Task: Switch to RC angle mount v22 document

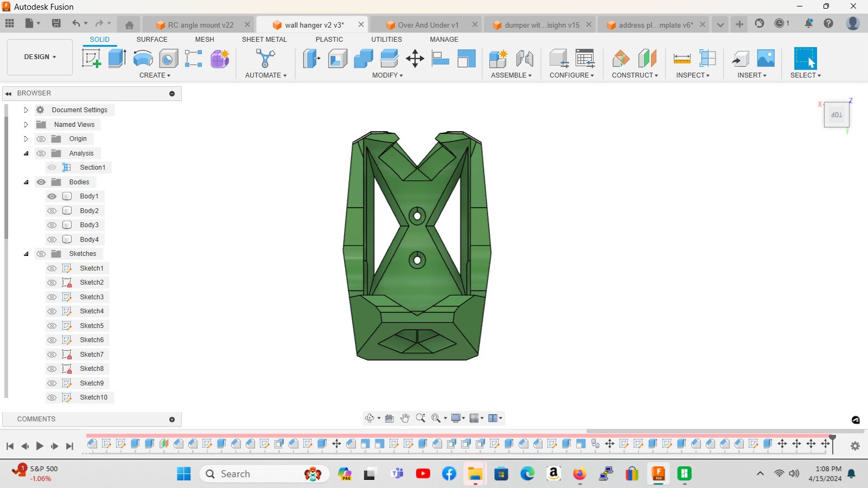Action: click(x=200, y=25)
